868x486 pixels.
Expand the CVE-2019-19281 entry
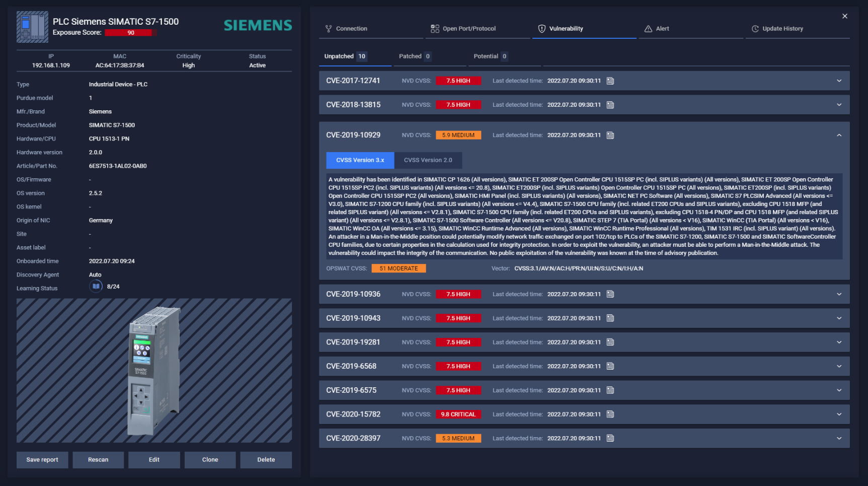click(x=839, y=342)
